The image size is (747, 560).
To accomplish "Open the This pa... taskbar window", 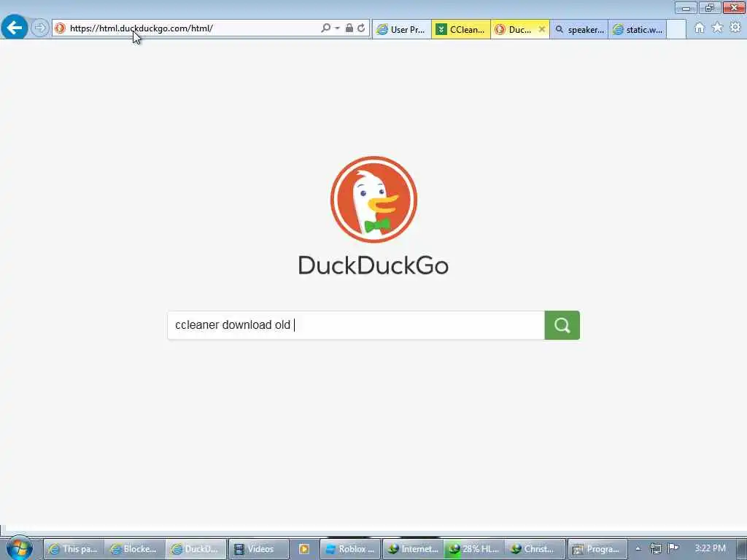I will point(74,549).
